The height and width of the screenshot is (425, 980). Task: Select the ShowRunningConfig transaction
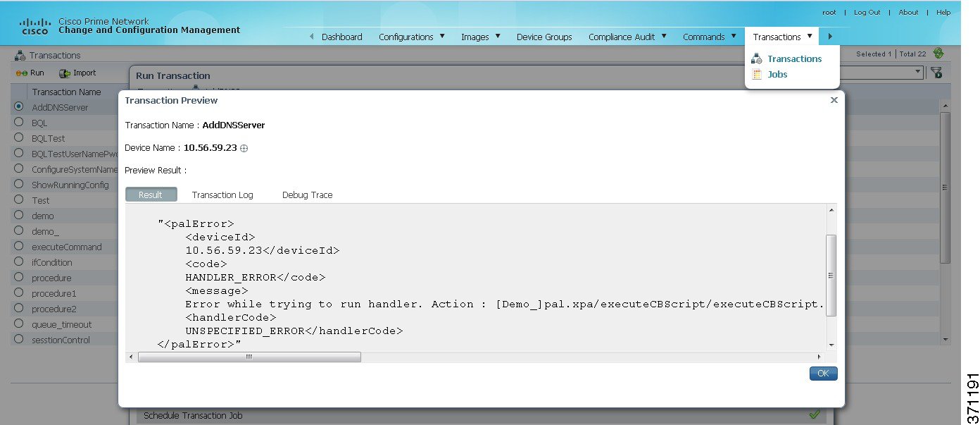(18, 185)
